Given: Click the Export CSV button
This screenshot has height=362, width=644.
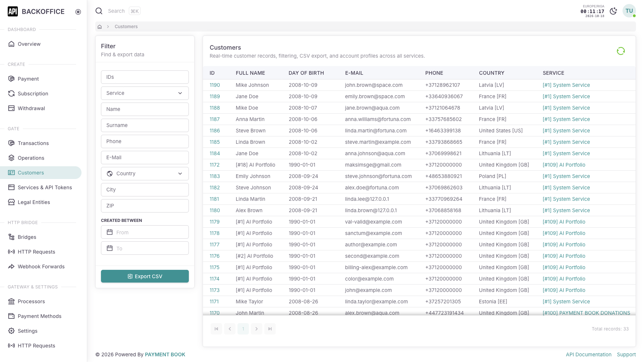Looking at the screenshot, I should click(x=145, y=276).
